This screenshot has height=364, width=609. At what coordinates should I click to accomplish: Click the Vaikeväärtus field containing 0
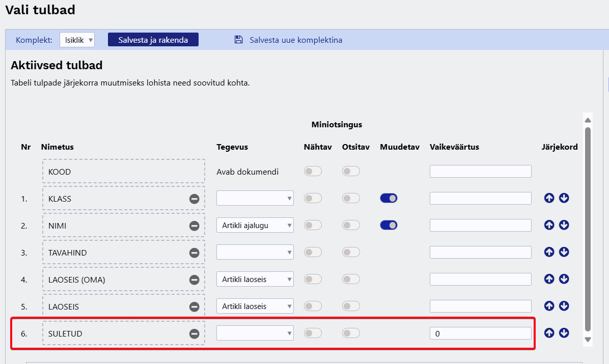coord(480,333)
